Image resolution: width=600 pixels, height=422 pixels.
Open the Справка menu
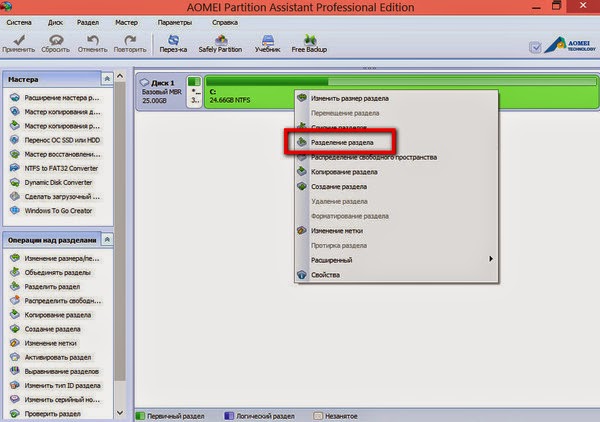[225, 23]
